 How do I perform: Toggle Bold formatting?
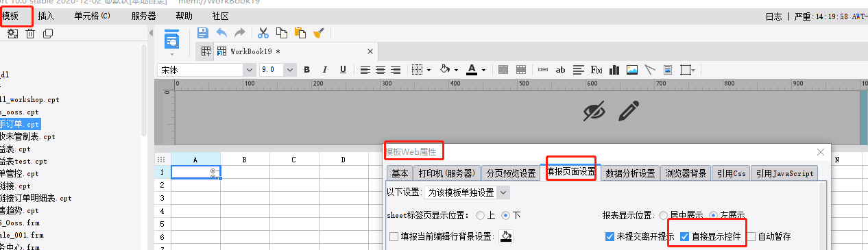pyautogui.click(x=306, y=70)
